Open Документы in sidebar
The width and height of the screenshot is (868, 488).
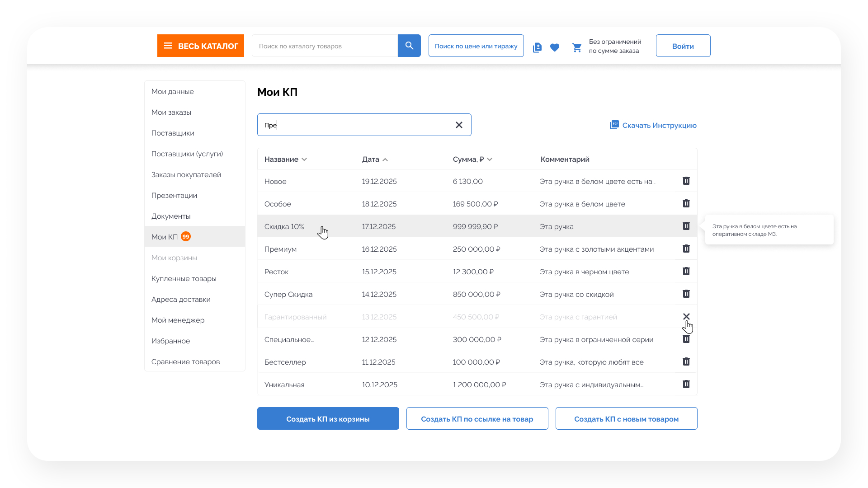[195, 216]
